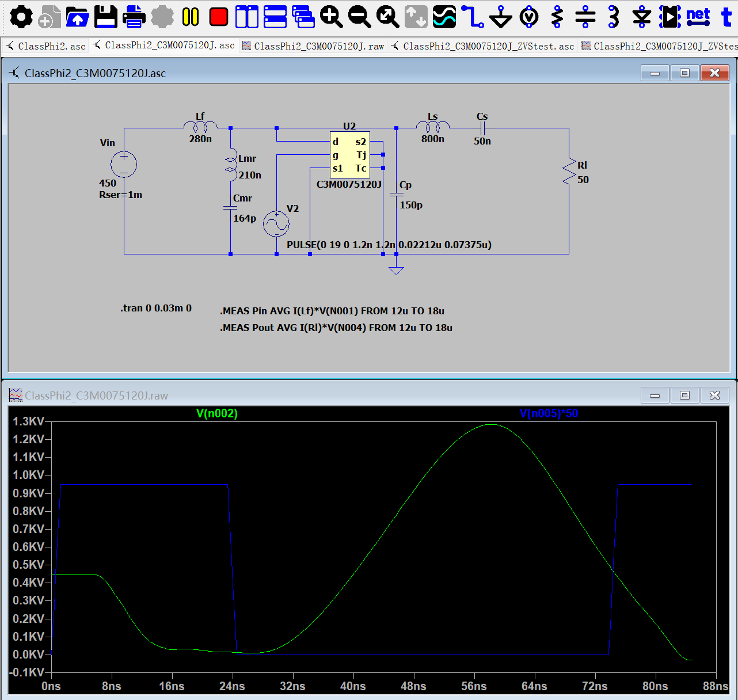Image resolution: width=738 pixels, height=700 pixels.
Task: Switch to ClassPhi2_C3M0075120J.asc tab
Action: pos(164,45)
